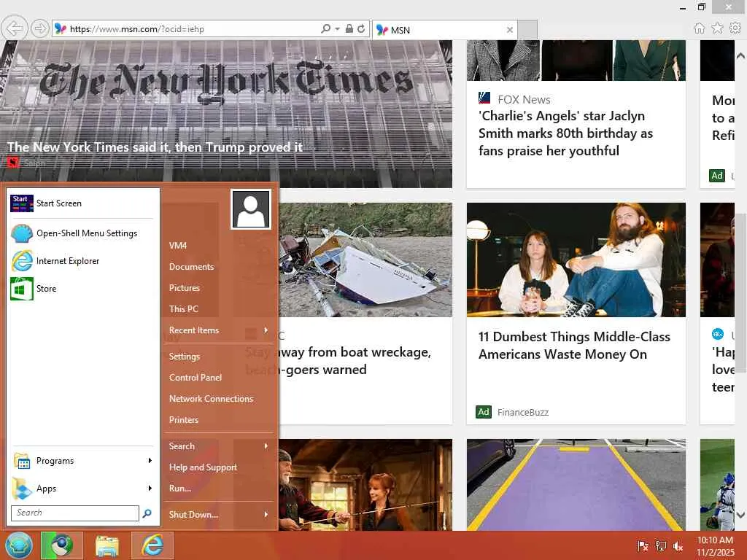Open Documents from start menu
The width and height of the screenshot is (747, 560).
pyautogui.click(x=219, y=267)
